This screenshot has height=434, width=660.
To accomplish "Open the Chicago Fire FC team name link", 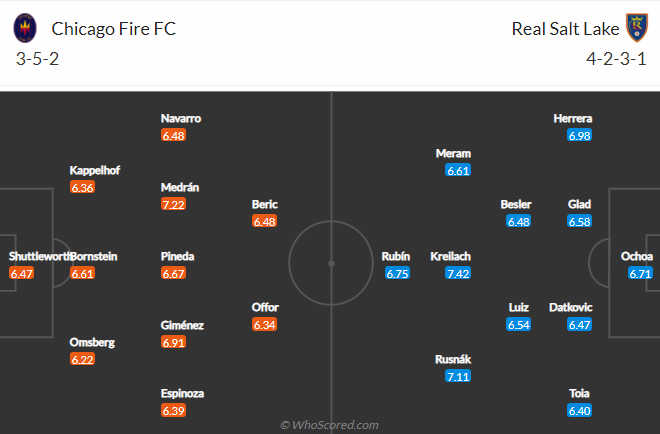I will [x=114, y=29].
